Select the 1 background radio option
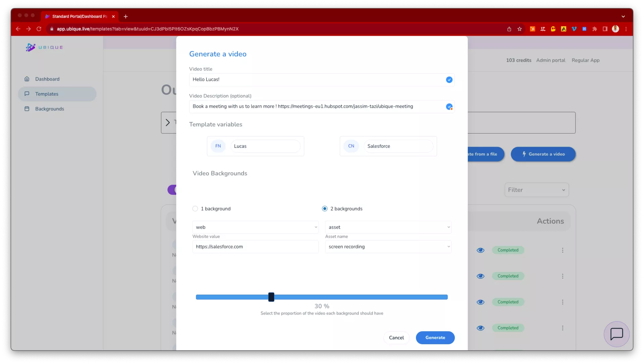Viewport: 644px width, 364px height. [x=195, y=209]
